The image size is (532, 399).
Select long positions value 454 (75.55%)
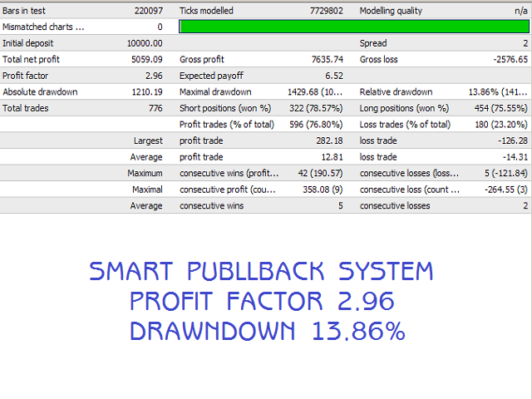click(500, 108)
